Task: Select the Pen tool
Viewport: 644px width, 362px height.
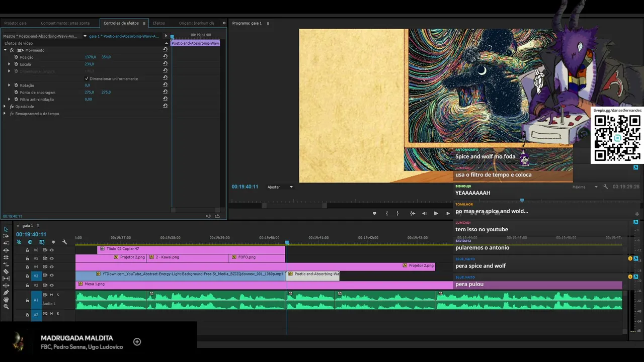Action: tap(6, 292)
